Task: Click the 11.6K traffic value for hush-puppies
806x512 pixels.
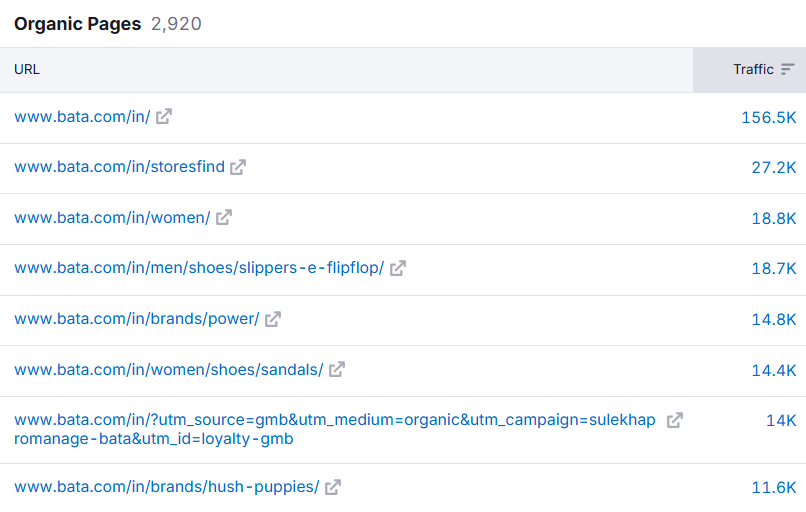Action: coord(774,487)
